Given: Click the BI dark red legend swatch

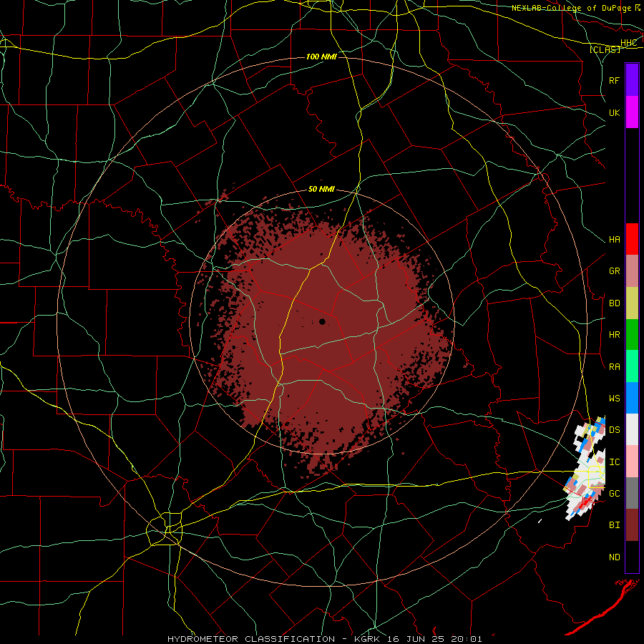Looking at the screenshot, I should click(x=632, y=525).
